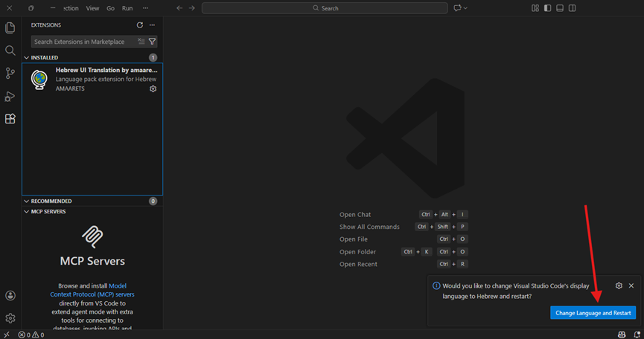
Task: Open the Run menu
Action: [127, 8]
